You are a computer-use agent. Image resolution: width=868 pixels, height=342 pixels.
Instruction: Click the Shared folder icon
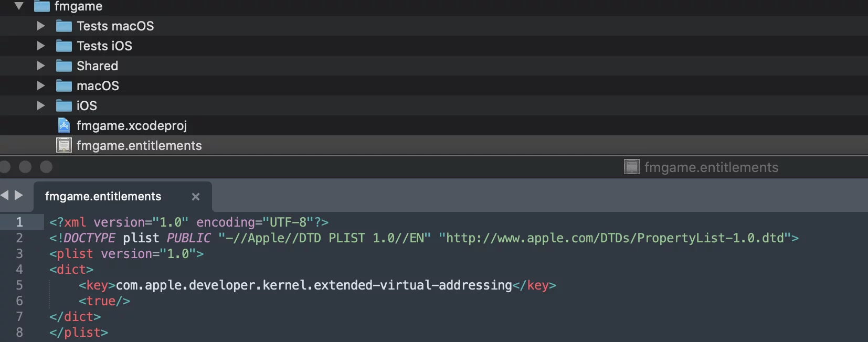coord(63,66)
